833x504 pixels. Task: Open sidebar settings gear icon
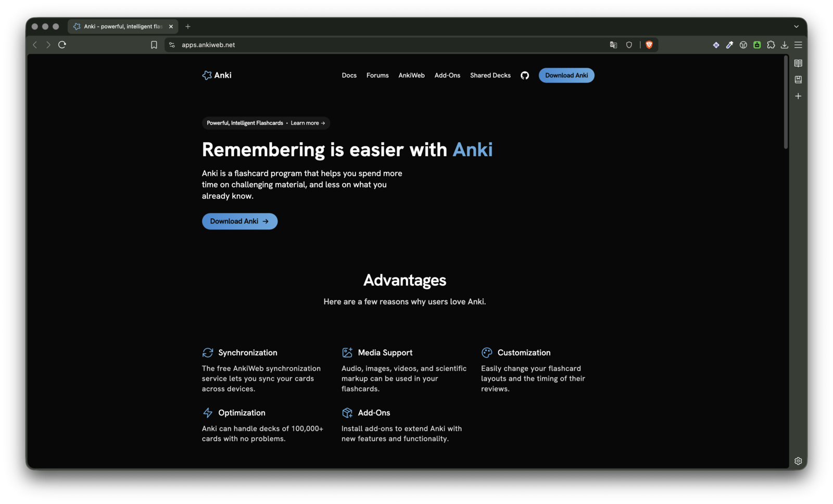pyautogui.click(x=798, y=461)
